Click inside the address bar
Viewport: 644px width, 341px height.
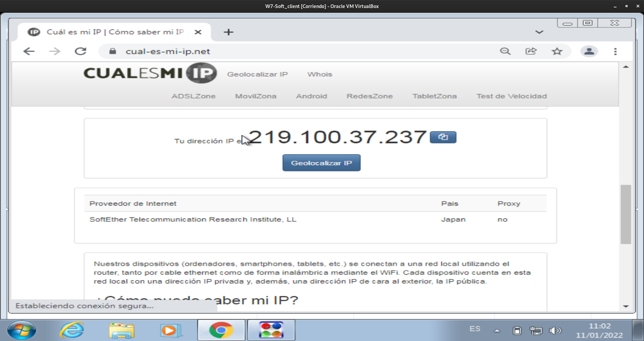[x=268, y=51]
